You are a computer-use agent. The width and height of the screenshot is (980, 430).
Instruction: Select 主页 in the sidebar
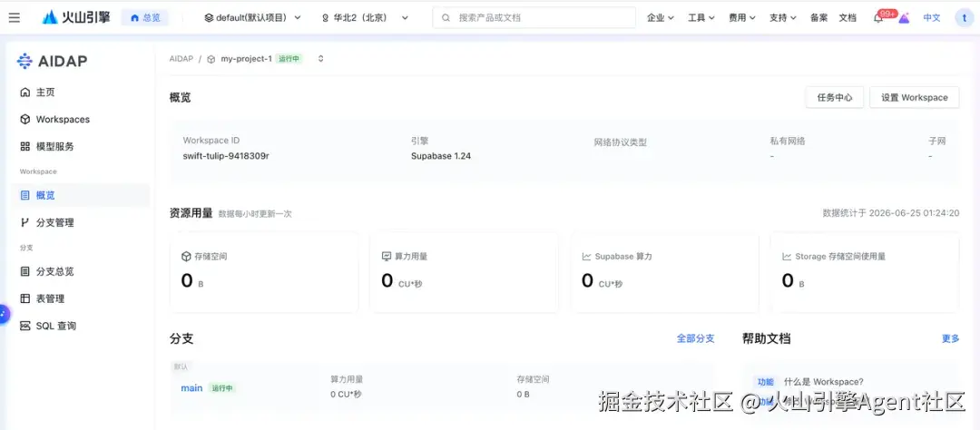click(80, 92)
